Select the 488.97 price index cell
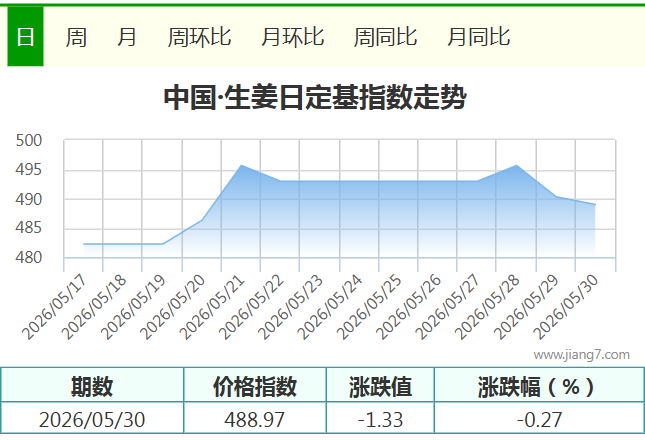The height and width of the screenshot is (440, 645). tap(255, 419)
